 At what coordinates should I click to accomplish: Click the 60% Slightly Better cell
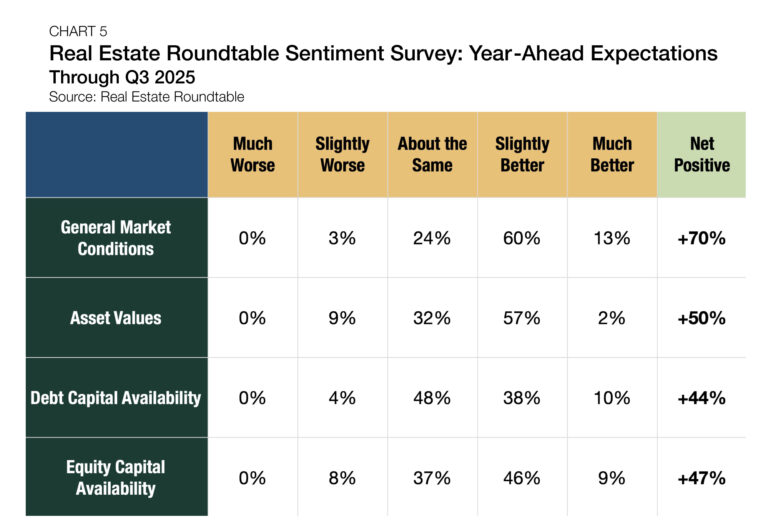(522, 238)
